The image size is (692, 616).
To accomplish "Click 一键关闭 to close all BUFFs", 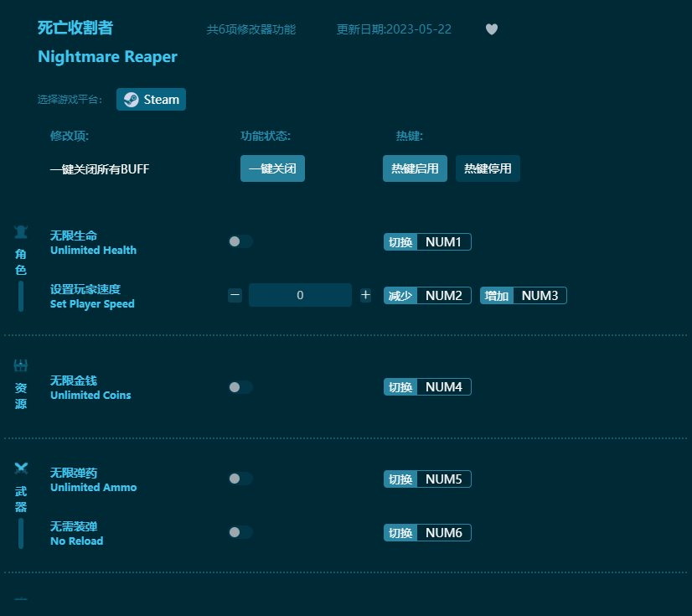I will point(272,168).
